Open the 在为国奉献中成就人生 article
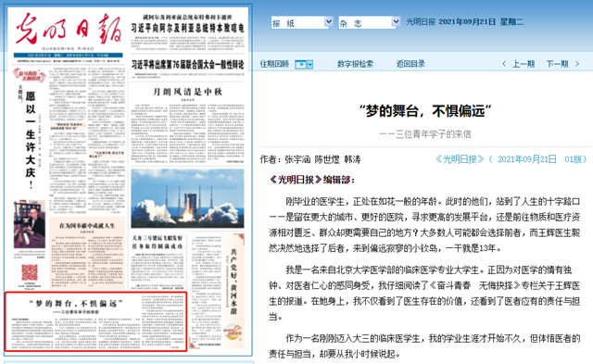This screenshot has height=364, width=593. point(87,226)
